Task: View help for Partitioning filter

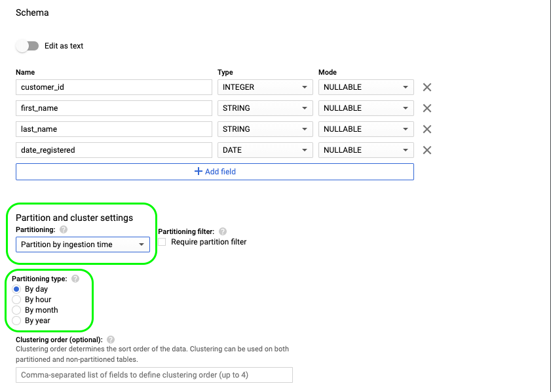Action: 222,231
